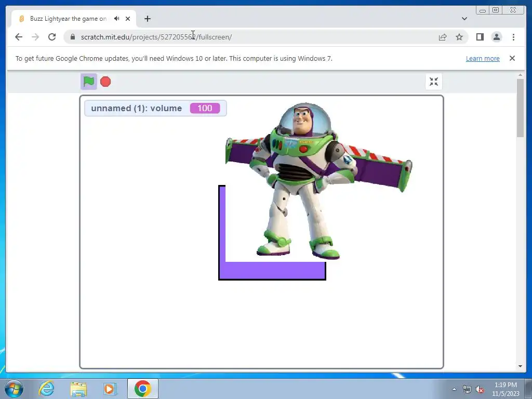The width and height of the screenshot is (532, 399).
Task: Bookmark this page with the star icon
Action: coord(459,37)
